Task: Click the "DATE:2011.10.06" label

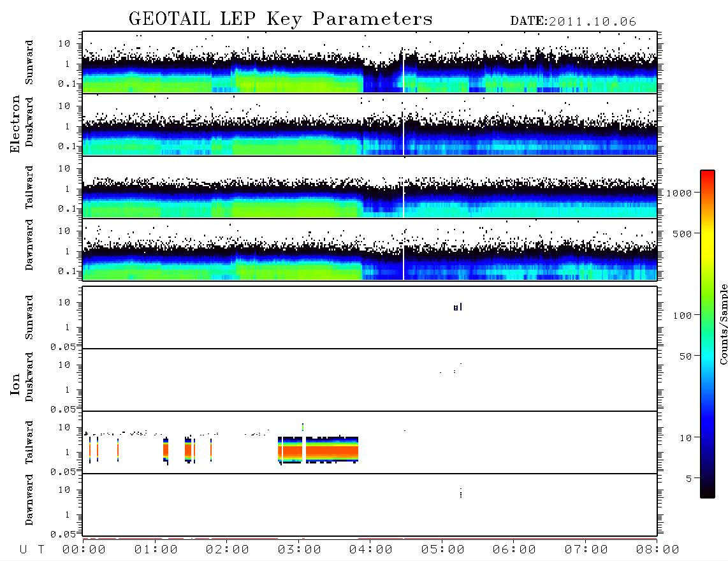Action: [573, 22]
